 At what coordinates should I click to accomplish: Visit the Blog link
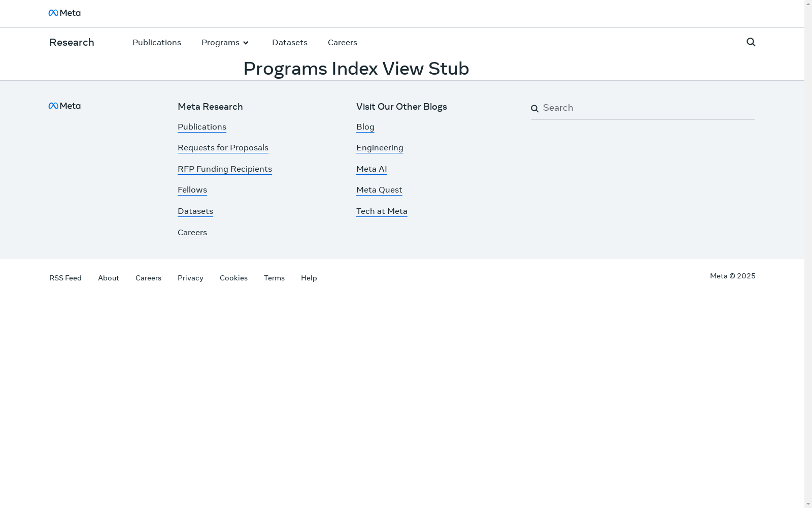[365, 126]
